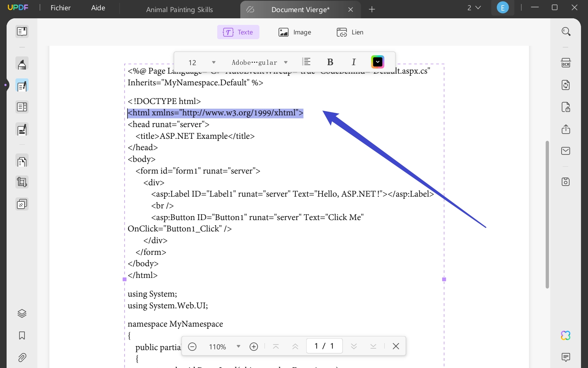Go to the first page

pyautogui.click(x=276, y=346)
